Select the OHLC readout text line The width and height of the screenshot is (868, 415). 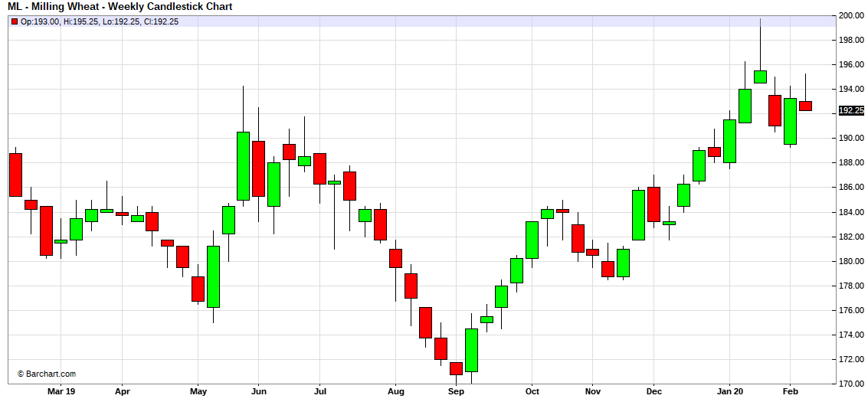point(99,21)
